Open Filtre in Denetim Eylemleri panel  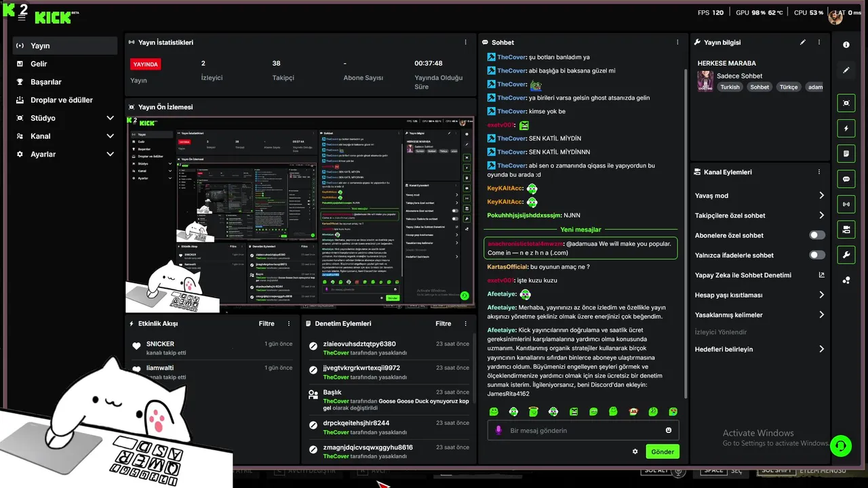click(x=443, y=323)
